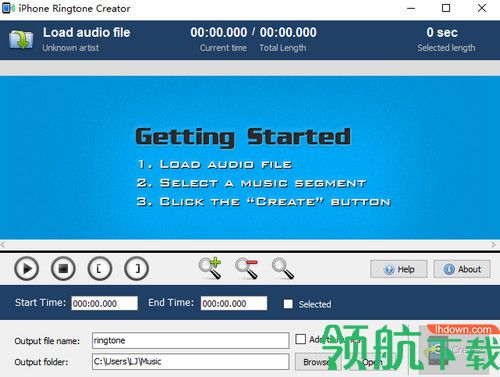
Task: Toggle the Selected checkbox
Action: click(x=288, y=304)
